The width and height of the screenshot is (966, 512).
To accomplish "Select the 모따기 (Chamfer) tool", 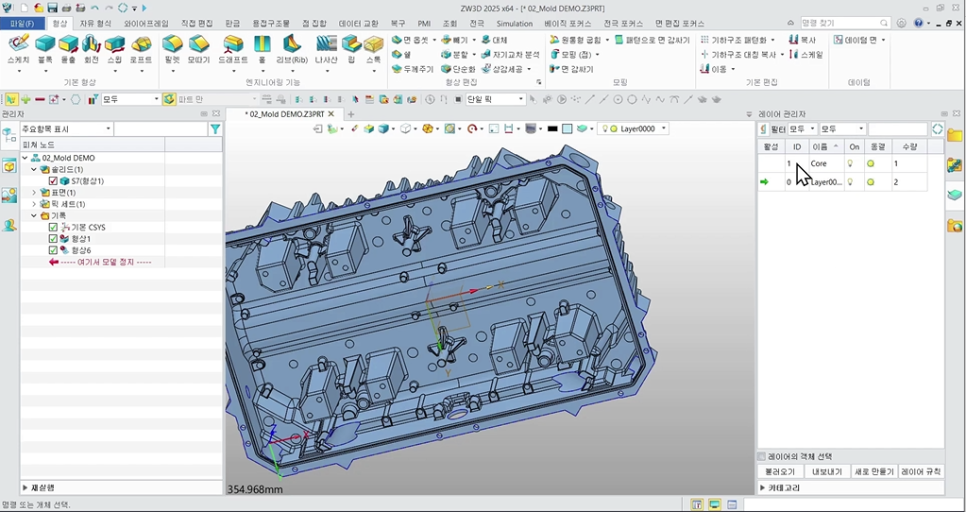I will pyautogui.click(x=198, y=44).
